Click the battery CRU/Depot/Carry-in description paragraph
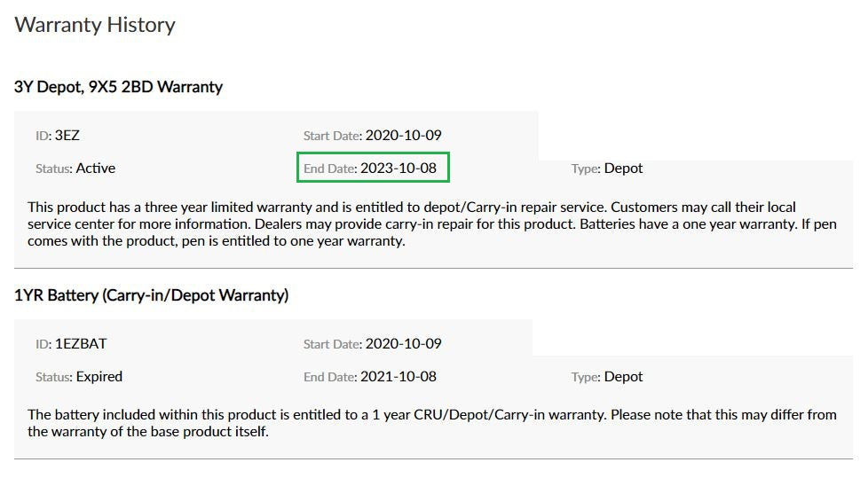The image size is (868, 478). 431,423
